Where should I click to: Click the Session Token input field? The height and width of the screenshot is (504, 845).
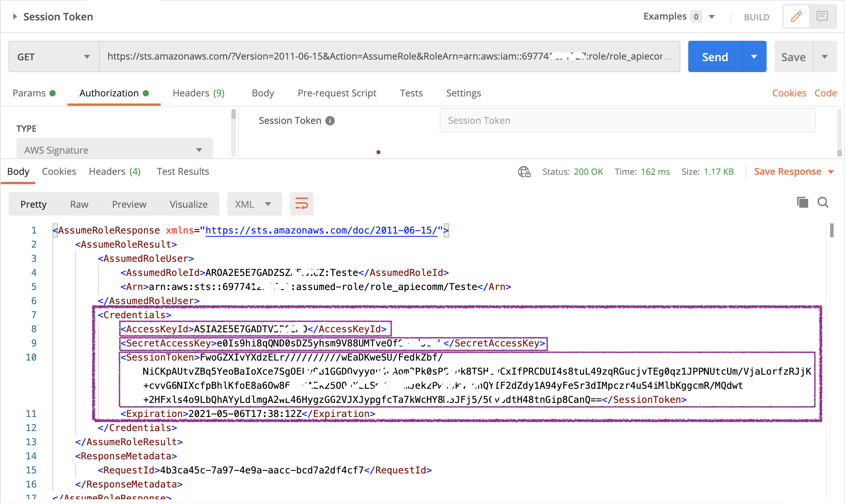(x=627, y=121)
